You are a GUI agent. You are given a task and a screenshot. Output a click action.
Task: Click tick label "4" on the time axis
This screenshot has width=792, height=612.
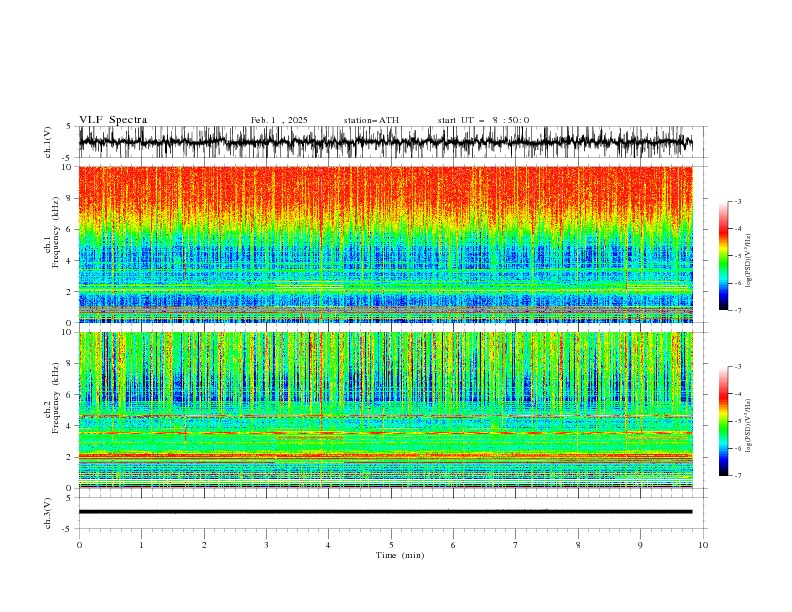[x=328, y=545]
